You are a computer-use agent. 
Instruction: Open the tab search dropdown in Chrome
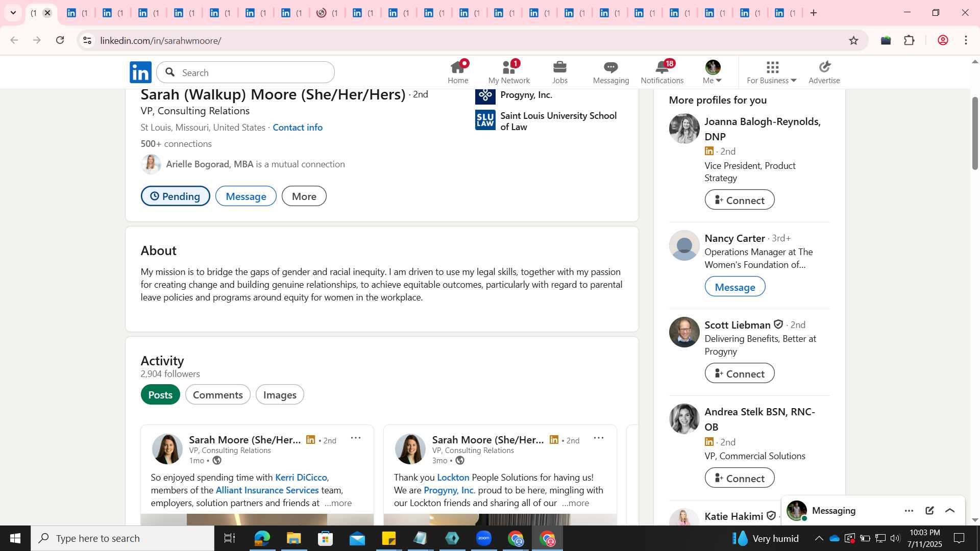13,13
